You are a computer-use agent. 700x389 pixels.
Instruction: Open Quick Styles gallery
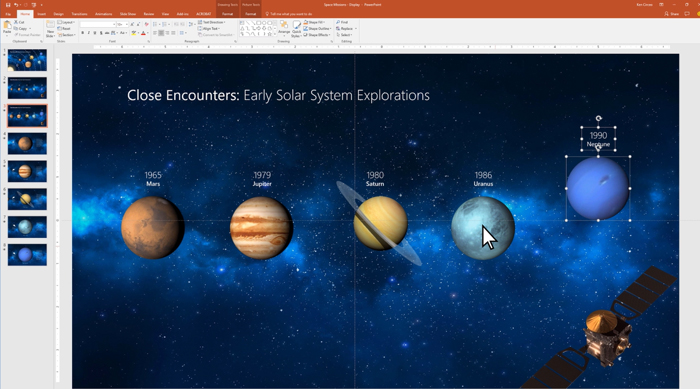pyautogui.click(x=296, y=29)
